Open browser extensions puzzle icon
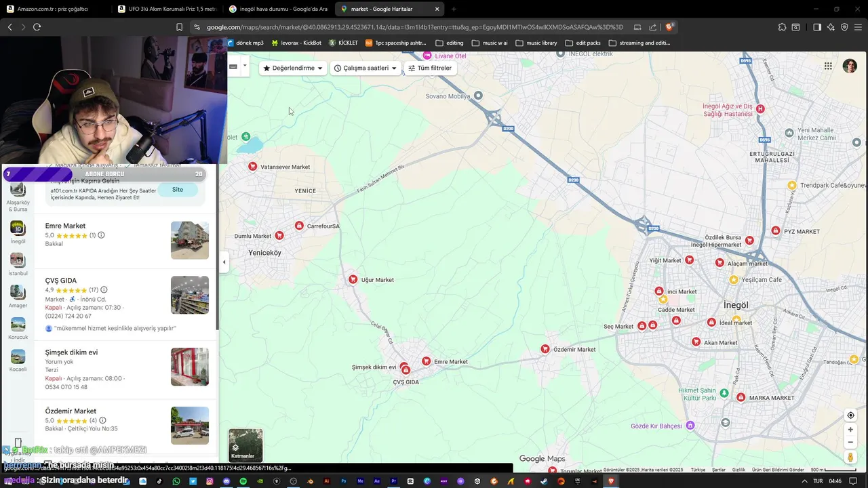 [782, 27]
